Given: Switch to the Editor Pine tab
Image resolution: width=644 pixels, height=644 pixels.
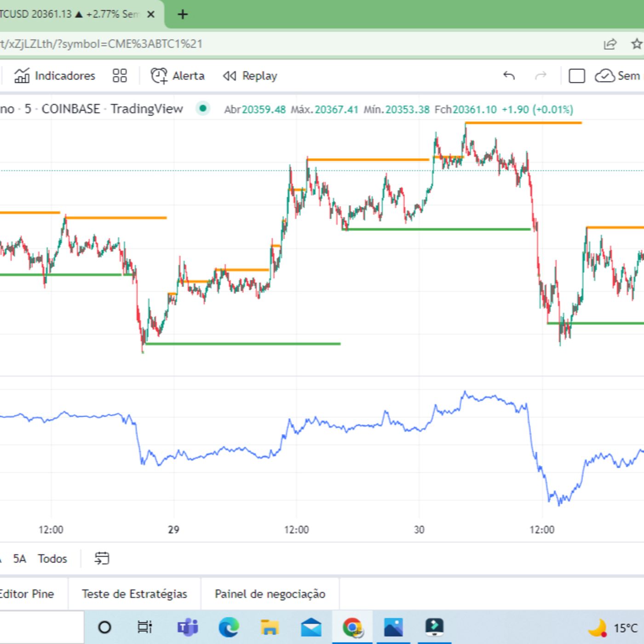Looking at the screenshot, I should tap(27, 594).
